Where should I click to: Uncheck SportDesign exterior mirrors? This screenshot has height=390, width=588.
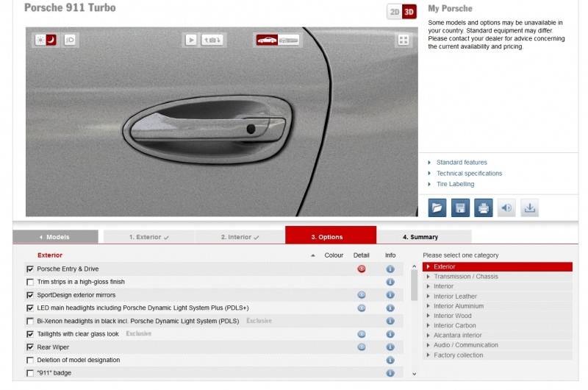pyautogui.click(x=30, y=295)
